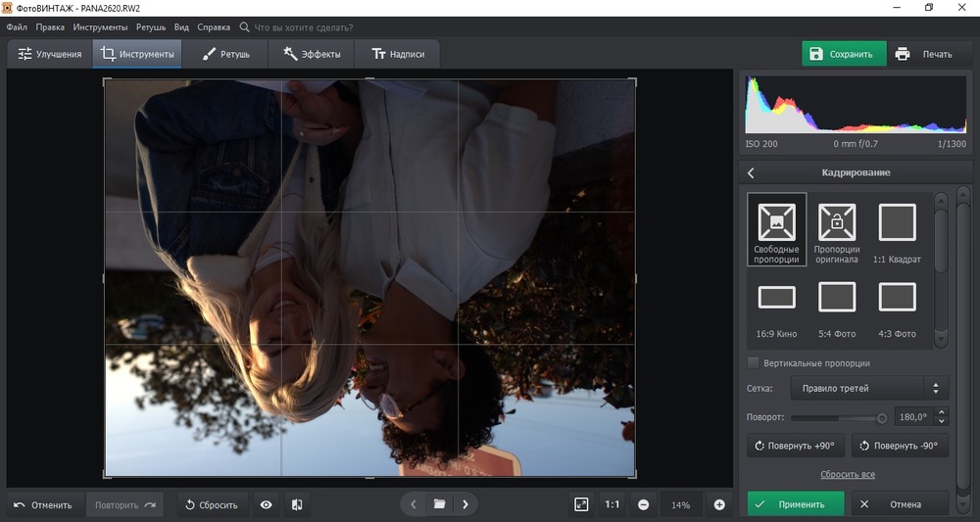Go back using the Кадрирование panel chevron

pyautogui.click(x=752, y=173)
